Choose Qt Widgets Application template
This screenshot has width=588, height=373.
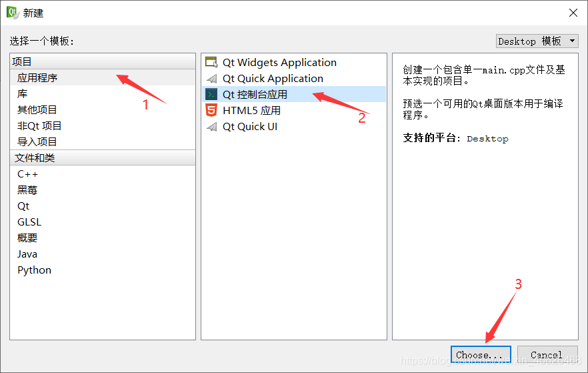(294, 62)
